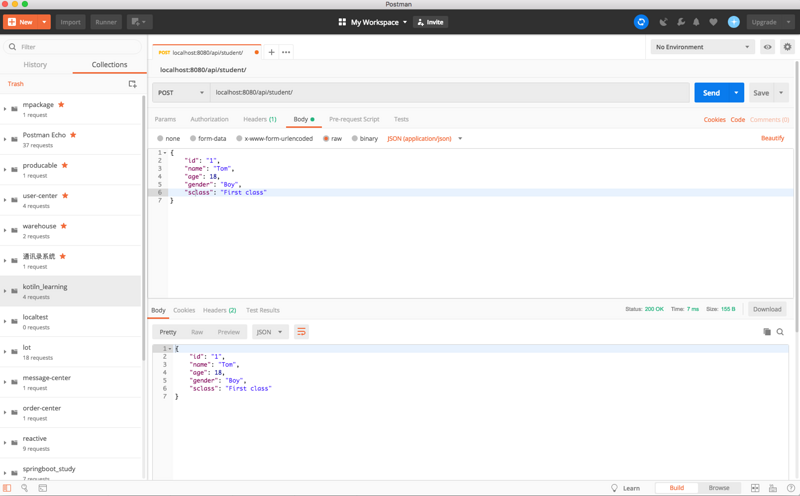This screenshot has height=496, width=800.
Task: Open the response JSON format dropdown
Action: 270,332
